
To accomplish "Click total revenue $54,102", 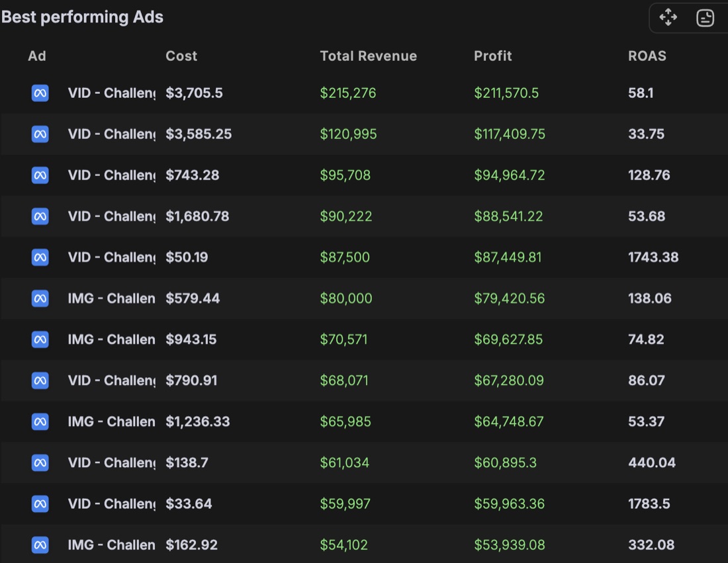I will tap(343, 545).
